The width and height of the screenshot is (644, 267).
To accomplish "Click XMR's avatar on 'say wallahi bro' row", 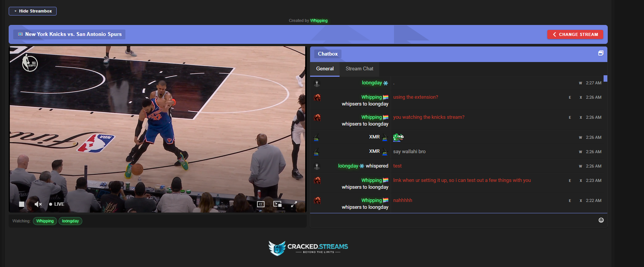I will pyautogui.click(x=317, y=152).
